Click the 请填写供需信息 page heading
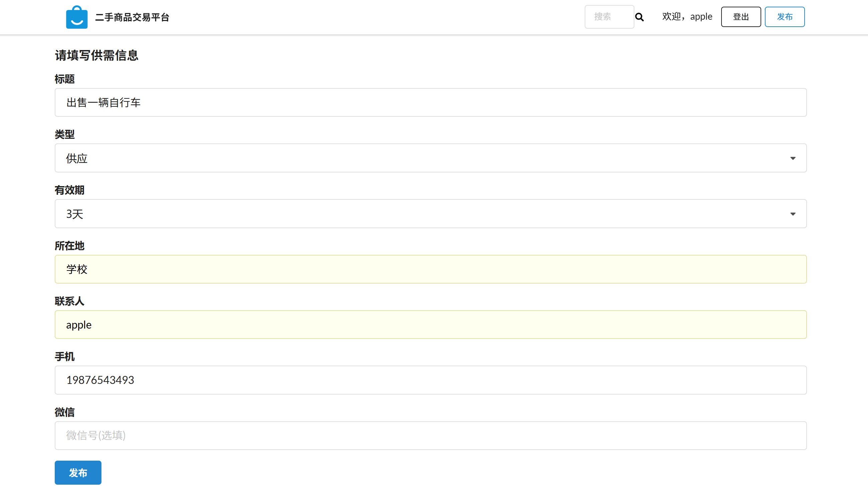The width and height of the screenshot is (868, 488). pos(96,56)
